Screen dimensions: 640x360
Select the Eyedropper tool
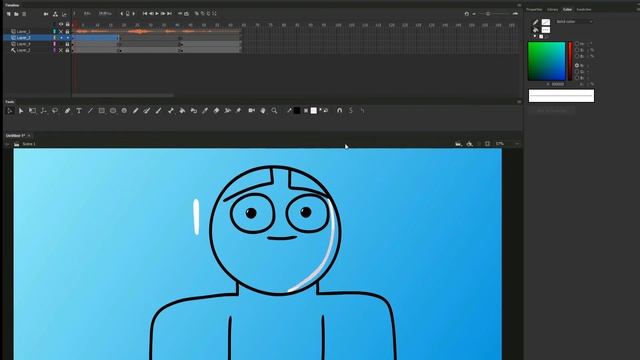tap(205, 111)
